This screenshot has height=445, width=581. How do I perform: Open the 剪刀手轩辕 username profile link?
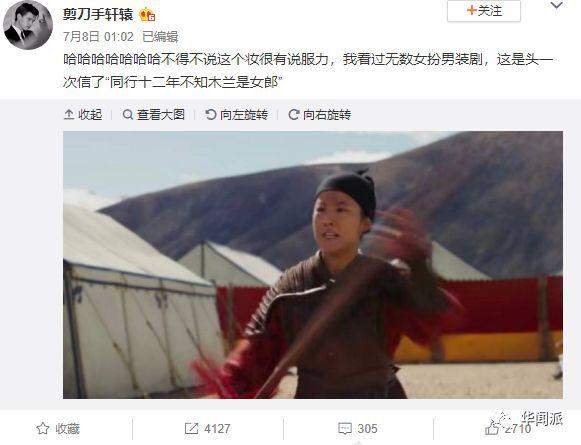tap(98, 14)
